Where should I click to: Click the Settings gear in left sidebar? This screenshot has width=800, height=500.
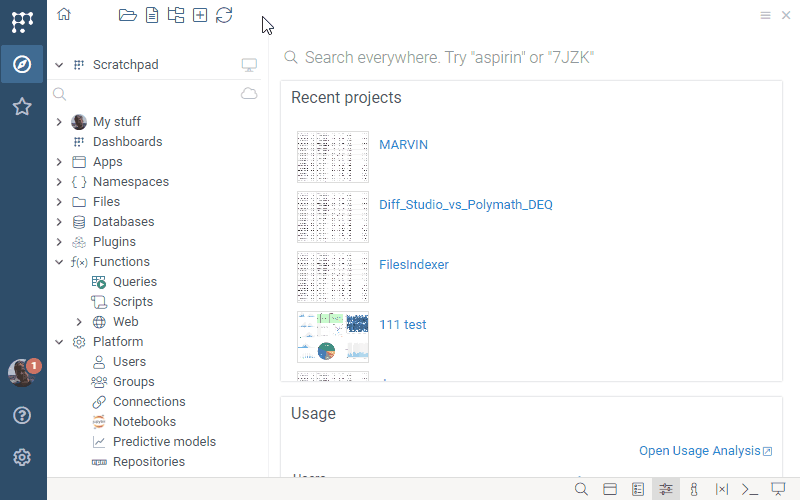pos(22,457)
